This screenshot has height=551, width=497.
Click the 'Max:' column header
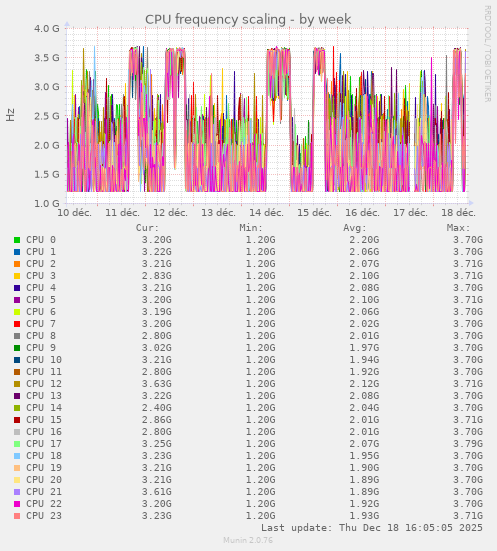pos(458,228)
